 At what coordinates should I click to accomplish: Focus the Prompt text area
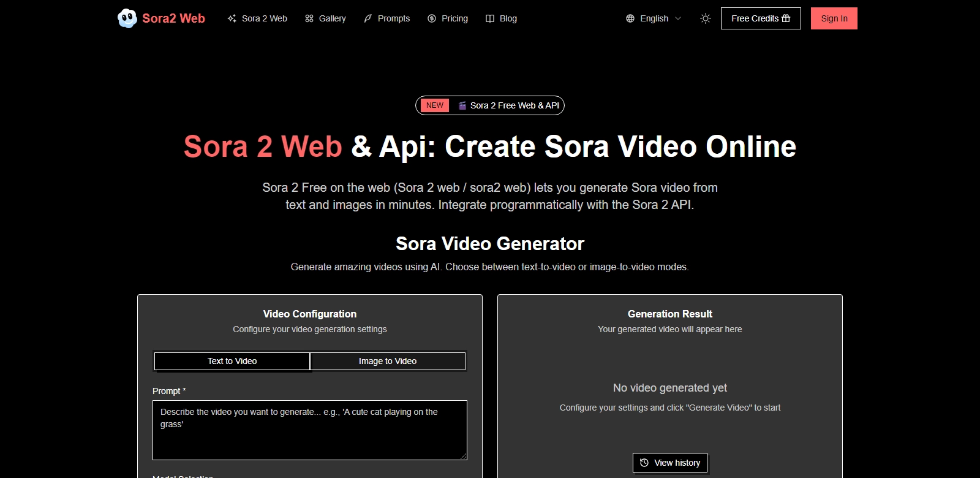(310, 430)
